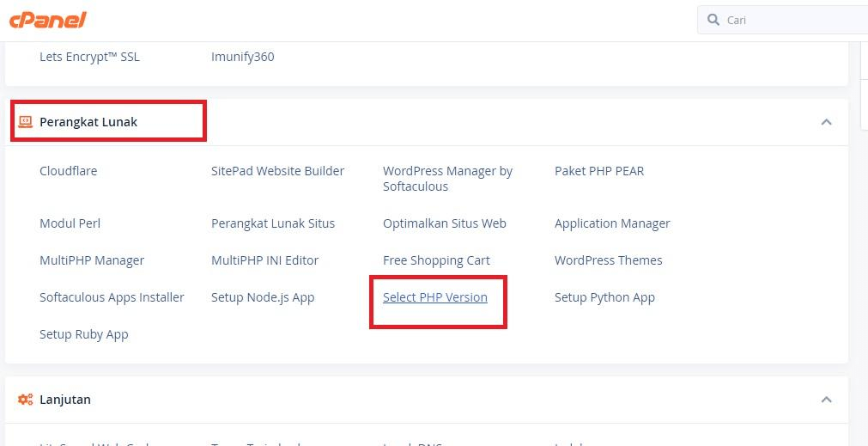868x446 pixels.
Task: Open Imunify360 security tool
Action: (242, 57)
